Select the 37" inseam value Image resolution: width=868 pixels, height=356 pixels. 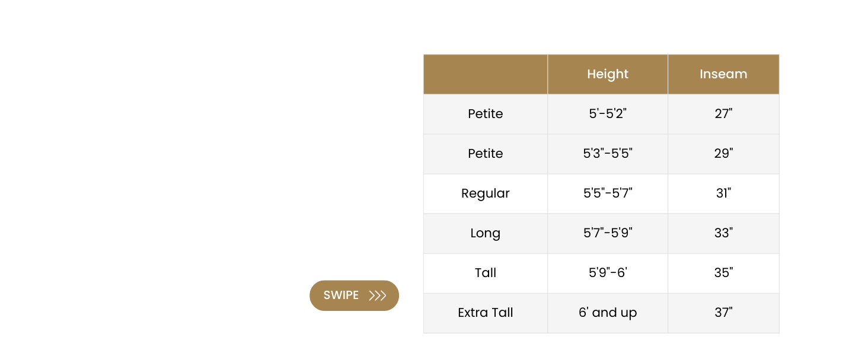723,313
